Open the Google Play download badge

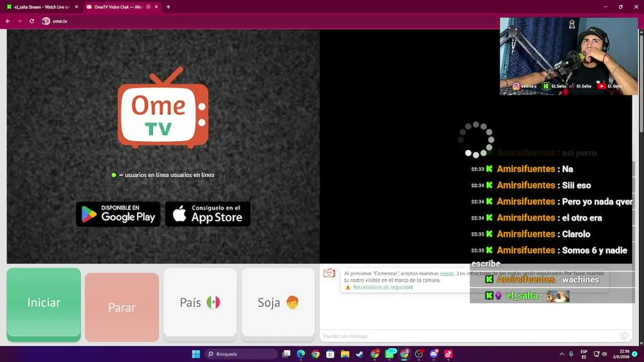pos(118,214)
